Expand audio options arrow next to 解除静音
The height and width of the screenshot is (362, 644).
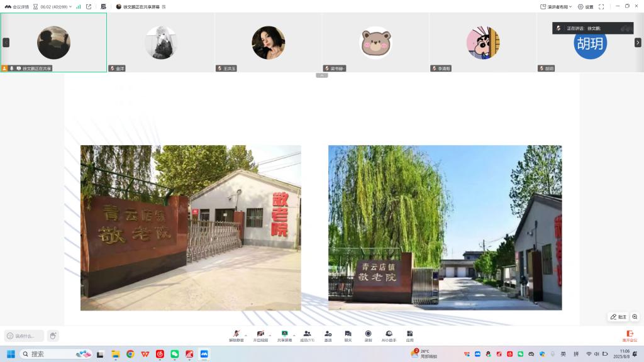[245, 334]
